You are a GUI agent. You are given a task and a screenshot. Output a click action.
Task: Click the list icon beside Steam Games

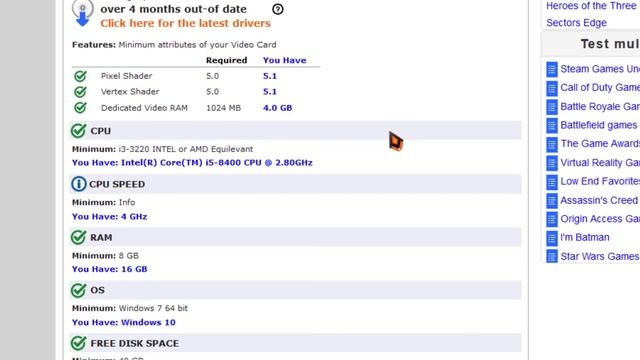click(552, 69)
